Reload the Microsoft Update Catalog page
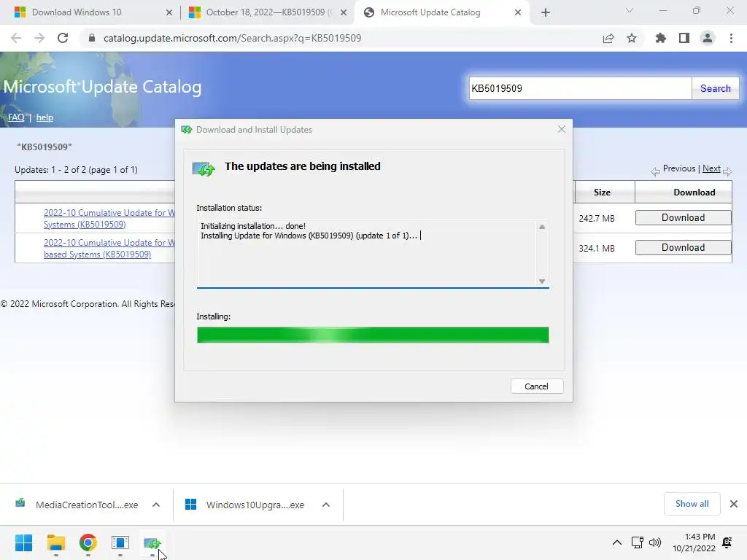747x560 pixels. 63,38
